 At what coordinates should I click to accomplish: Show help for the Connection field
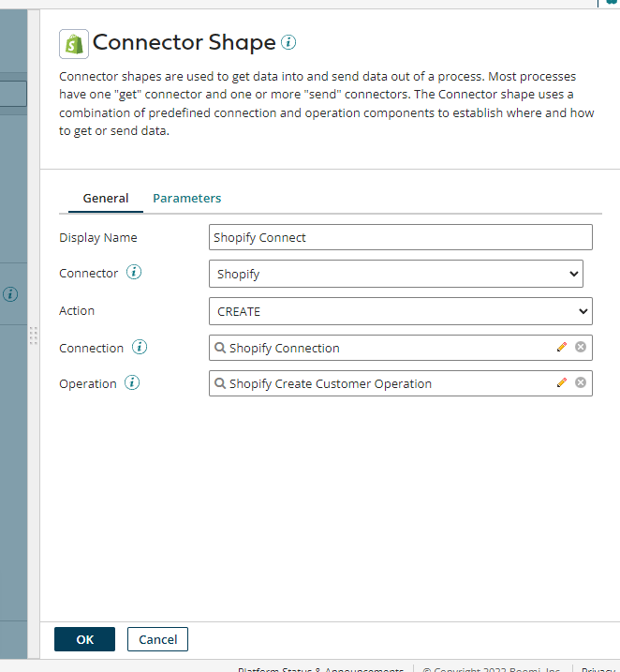tap(140, 348)
